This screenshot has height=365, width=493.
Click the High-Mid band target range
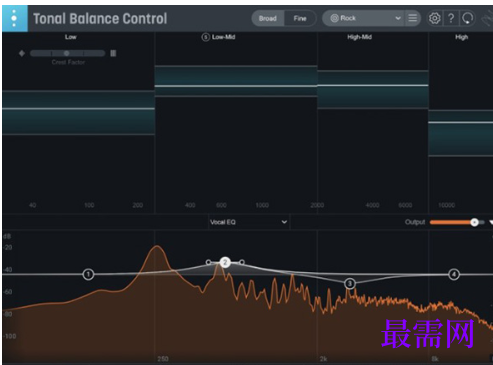[373, 89]
